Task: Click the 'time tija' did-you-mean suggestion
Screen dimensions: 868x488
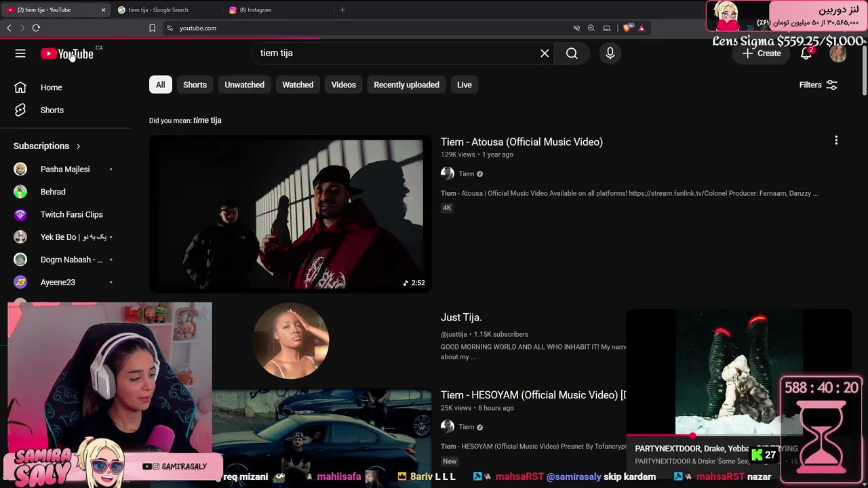Action: [x=208, y=120]
